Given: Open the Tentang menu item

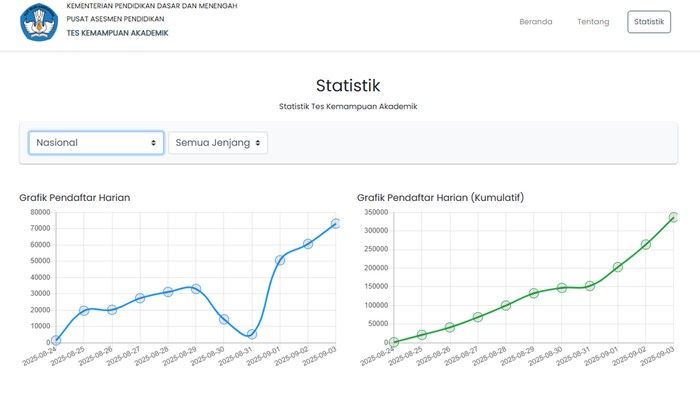Looking at the screenshot, I should click(593, 21).
